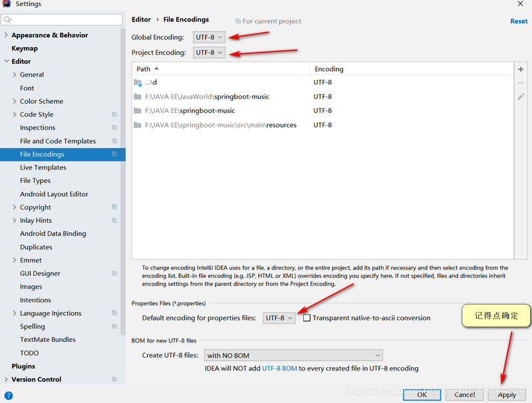Expand the Inlay Hints node
532x403 pixels.
14,220
